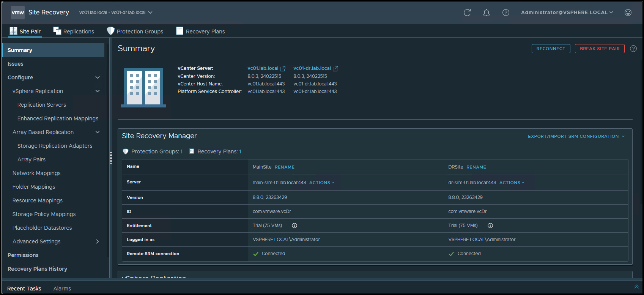The image size is (644, 295).
Task: Click the feedback smiley face icon
Action: (628, 13)
